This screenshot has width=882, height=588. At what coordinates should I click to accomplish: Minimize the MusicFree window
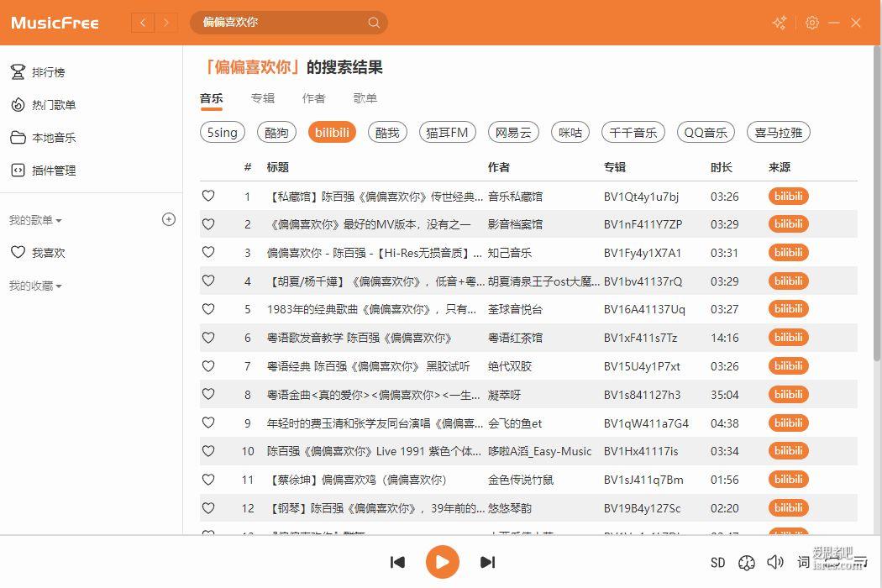tap(834, 23)
